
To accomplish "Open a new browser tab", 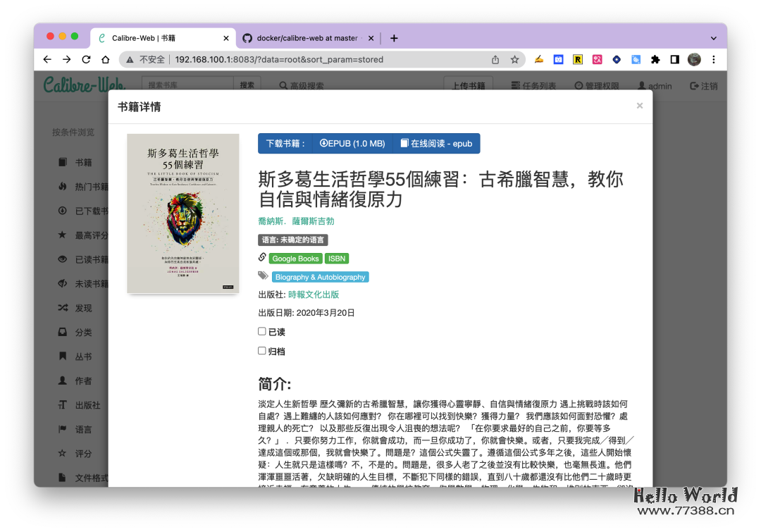I will pyautogui.click(x=394, y=38).
